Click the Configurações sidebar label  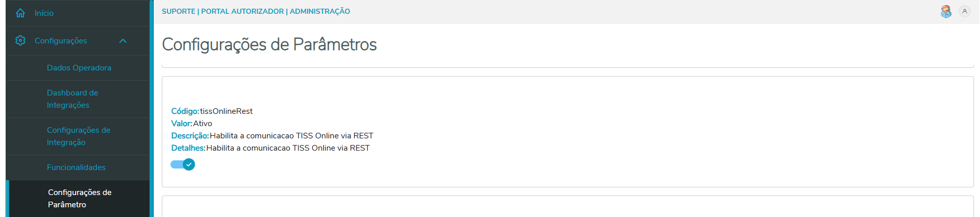(61, 41)
